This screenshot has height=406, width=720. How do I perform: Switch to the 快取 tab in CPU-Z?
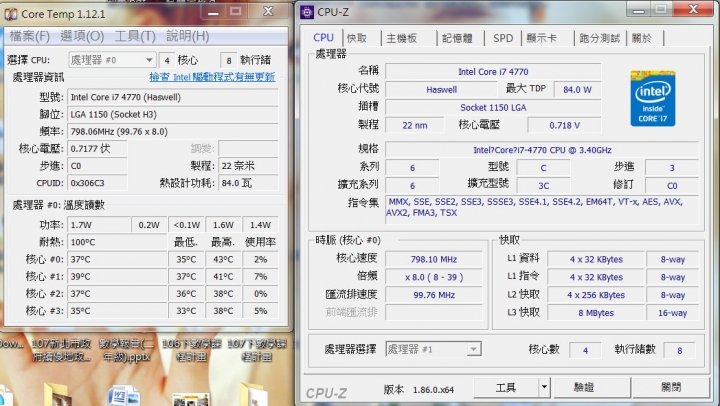tap(357, 38)
